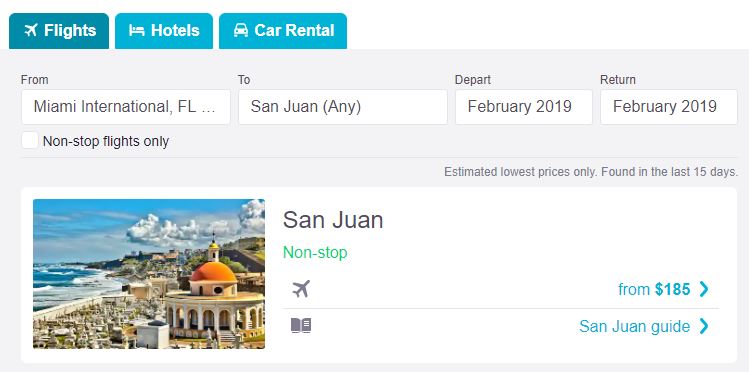Open the San Juan guide link
The width and height of the screenshot is (749, 372).
click(x=634, y=327)
